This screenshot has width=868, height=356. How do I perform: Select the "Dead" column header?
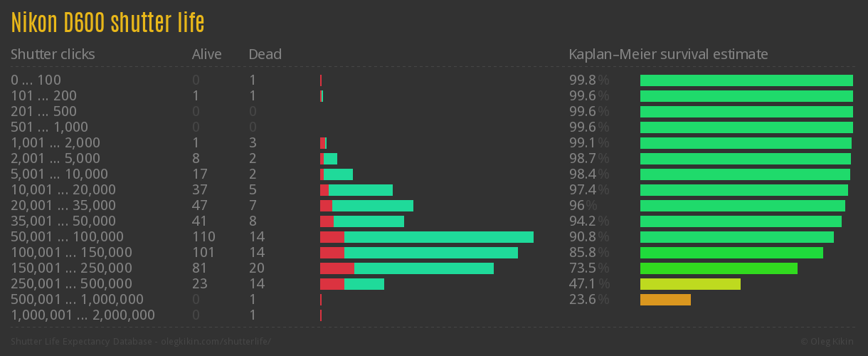pos(265,54)
